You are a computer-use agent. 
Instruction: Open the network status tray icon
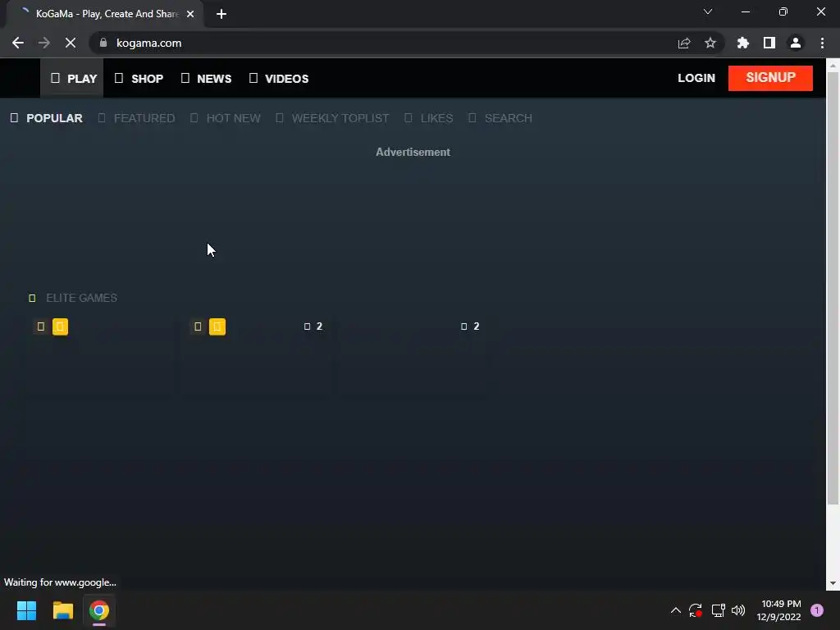click(718, 610)
